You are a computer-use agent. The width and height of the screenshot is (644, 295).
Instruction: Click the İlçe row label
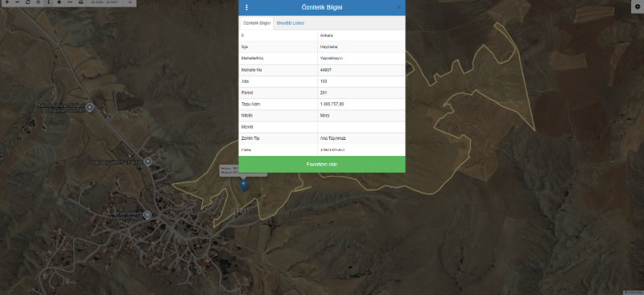tap(245, 47)
